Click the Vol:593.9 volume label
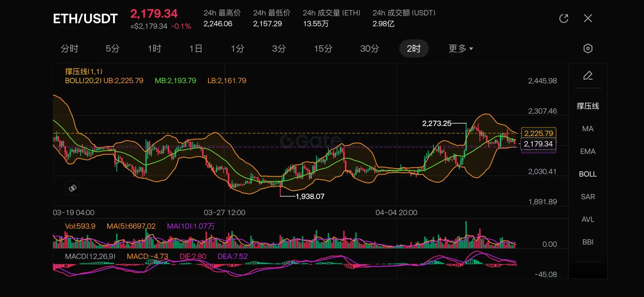Viewport: 644px width, 297px height. 80,226
